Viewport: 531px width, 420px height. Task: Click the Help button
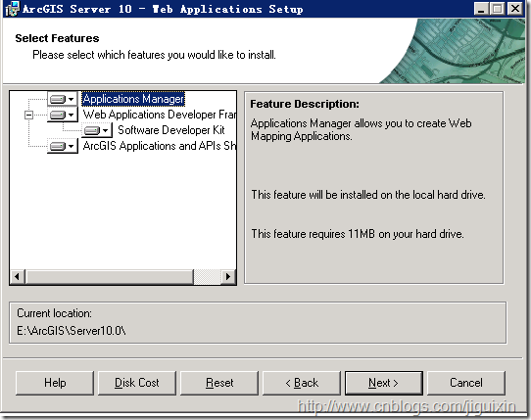55,383
